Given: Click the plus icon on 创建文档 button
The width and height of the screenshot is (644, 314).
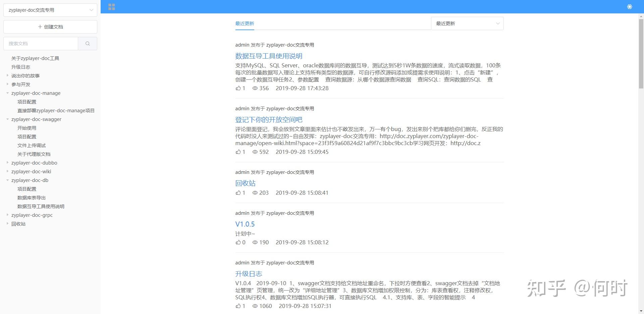Looking at the screenshot, I should (40, 26).
